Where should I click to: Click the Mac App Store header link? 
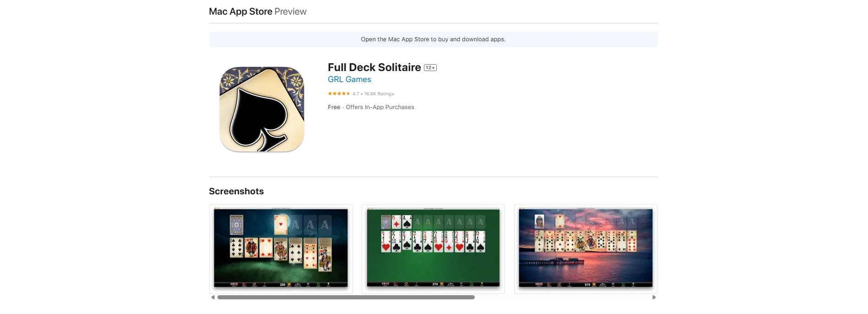[x=240, y=11]
